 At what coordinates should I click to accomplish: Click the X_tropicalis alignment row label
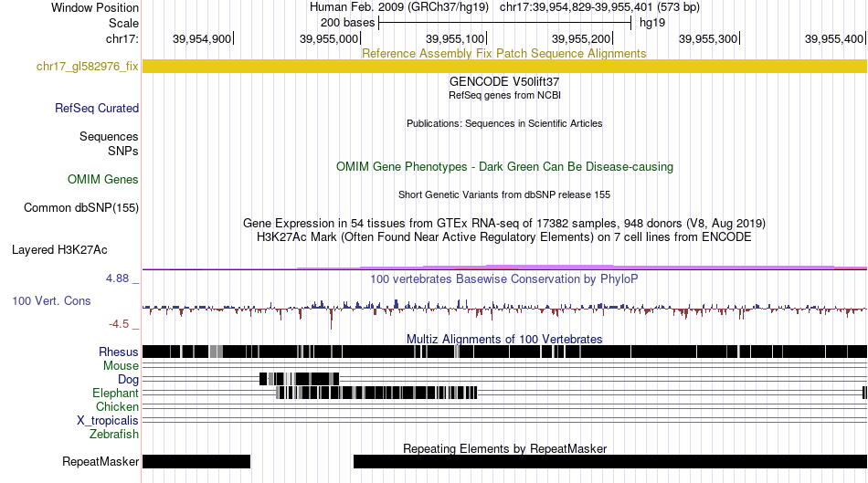[108, 421]
